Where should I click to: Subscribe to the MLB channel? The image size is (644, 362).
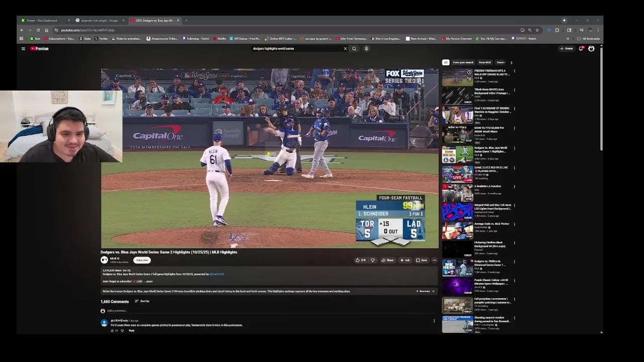tap(142, 260)
